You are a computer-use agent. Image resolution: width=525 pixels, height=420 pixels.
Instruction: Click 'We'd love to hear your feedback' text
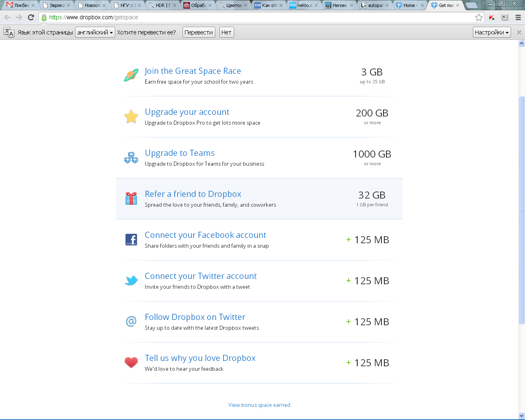pyautogui.click(x=184, y=369)
